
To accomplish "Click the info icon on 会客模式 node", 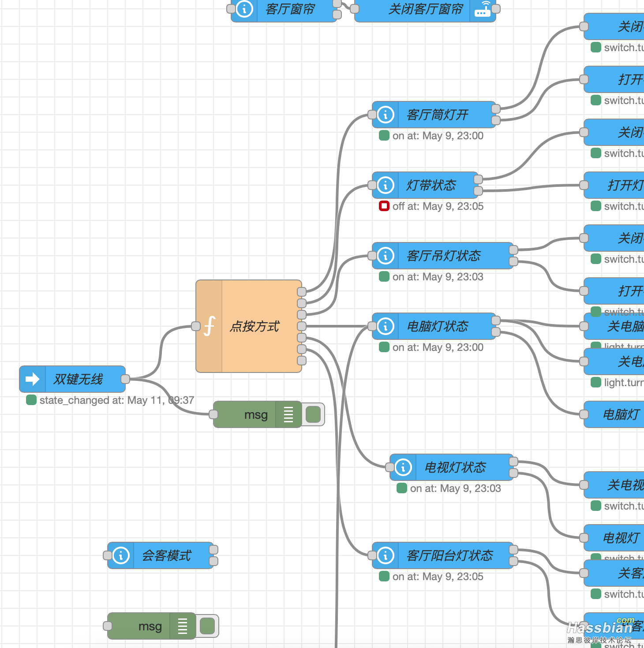I will 121,555.
